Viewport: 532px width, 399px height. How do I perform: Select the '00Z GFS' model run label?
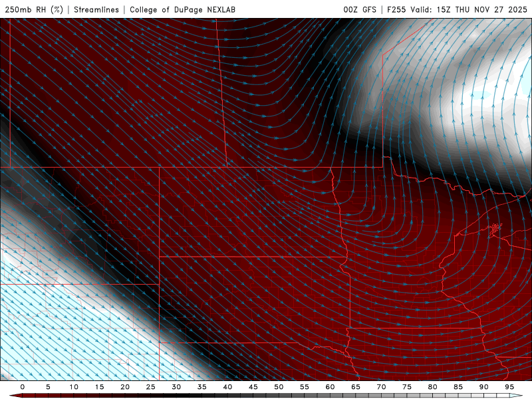[360, 9]
